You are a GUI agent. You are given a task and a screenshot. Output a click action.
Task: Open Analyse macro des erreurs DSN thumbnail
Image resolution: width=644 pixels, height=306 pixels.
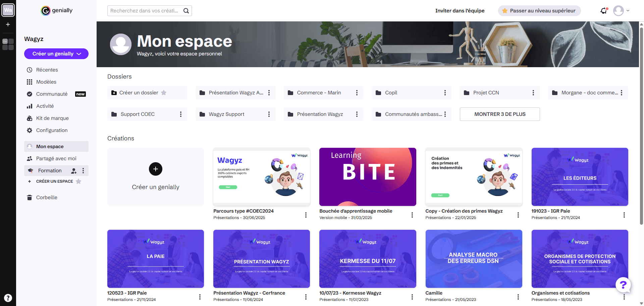474,259
